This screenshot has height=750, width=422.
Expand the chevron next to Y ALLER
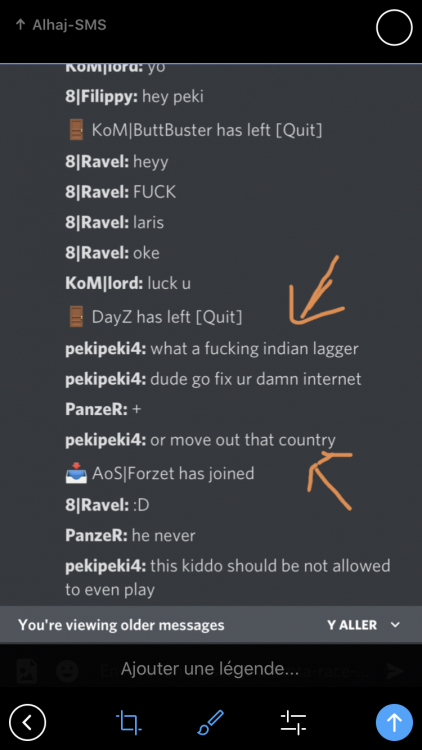pyautogui.click(x=395, y=625)
